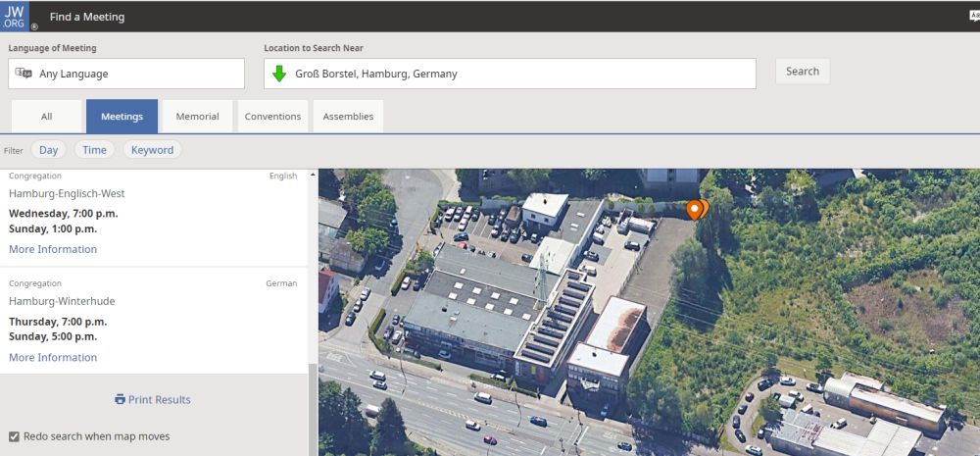The width and height of the screenshot is (980, 456).
Task: Click the green arrow location icon
Action: tap(279, 74)
